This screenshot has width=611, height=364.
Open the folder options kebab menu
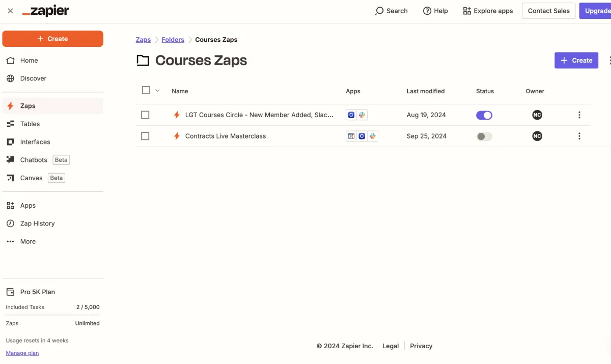(x=609, y=60)
